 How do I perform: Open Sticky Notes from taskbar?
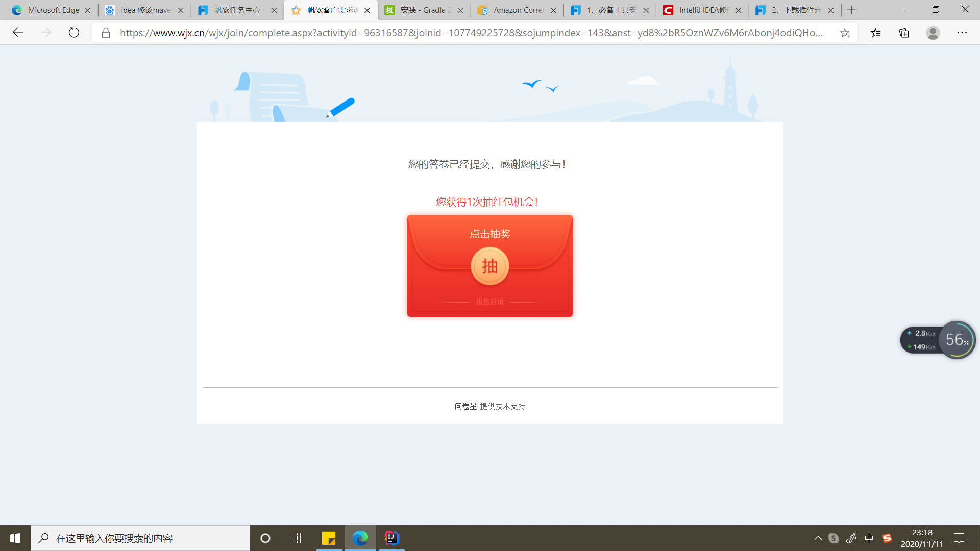pos(328,538)
